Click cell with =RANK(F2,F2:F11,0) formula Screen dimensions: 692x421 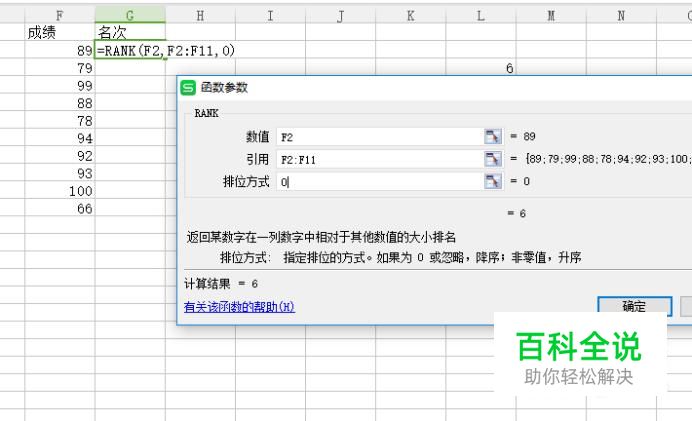coord(130,50)
